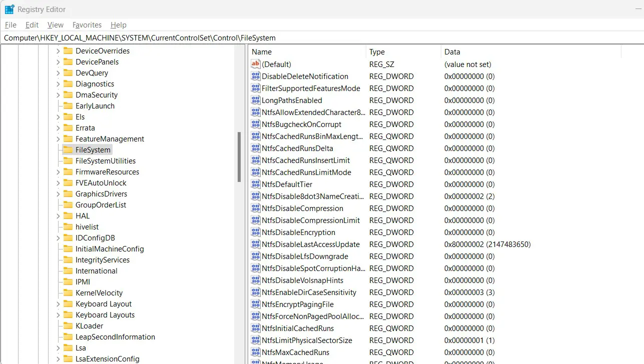
Task: Click the EarlyLaunch folder icon
Action: pyautogui.click(x=68, y=106)
